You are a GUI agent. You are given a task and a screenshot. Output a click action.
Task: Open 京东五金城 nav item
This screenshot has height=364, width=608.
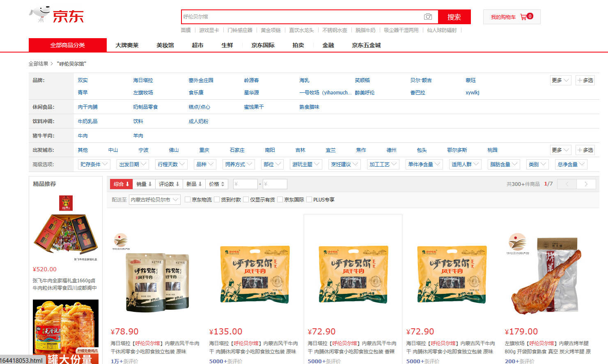click(x=366, y=45)
